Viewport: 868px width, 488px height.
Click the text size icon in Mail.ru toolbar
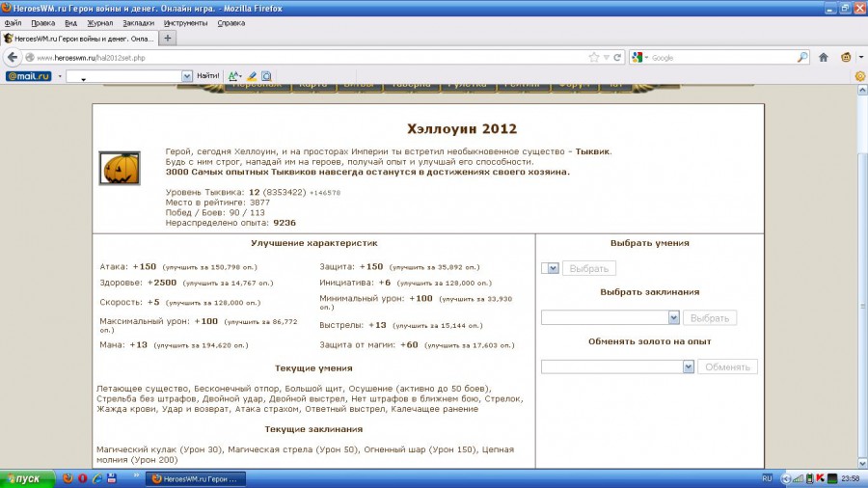coord(234,76)
